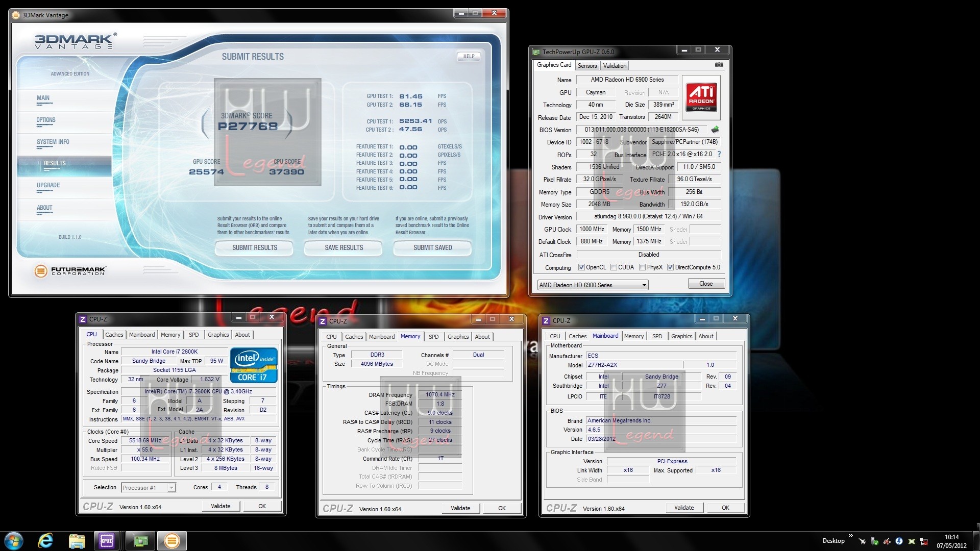
Task: Click the Safely Remove Hardware tray icon
Action: coord(874,541)
